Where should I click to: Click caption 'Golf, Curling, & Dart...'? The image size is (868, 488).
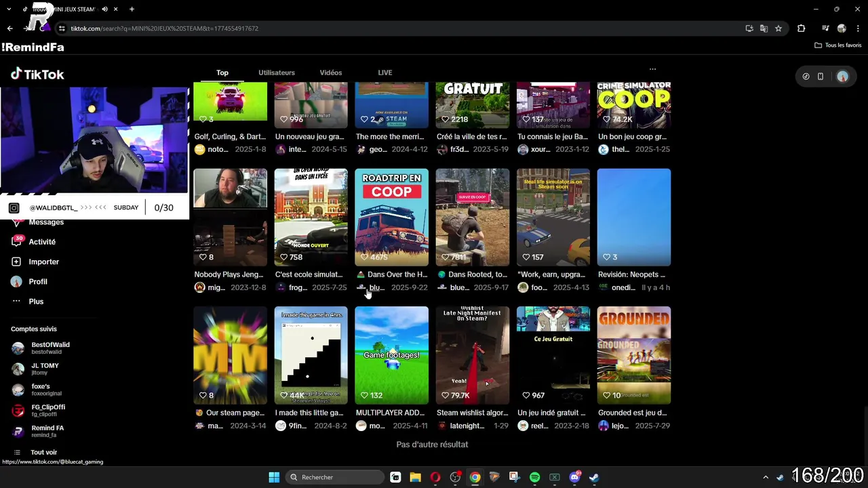pos(230,136)
